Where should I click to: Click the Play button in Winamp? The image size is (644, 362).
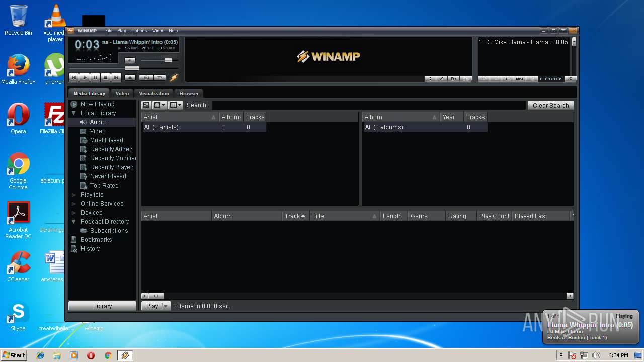[85, 78]
